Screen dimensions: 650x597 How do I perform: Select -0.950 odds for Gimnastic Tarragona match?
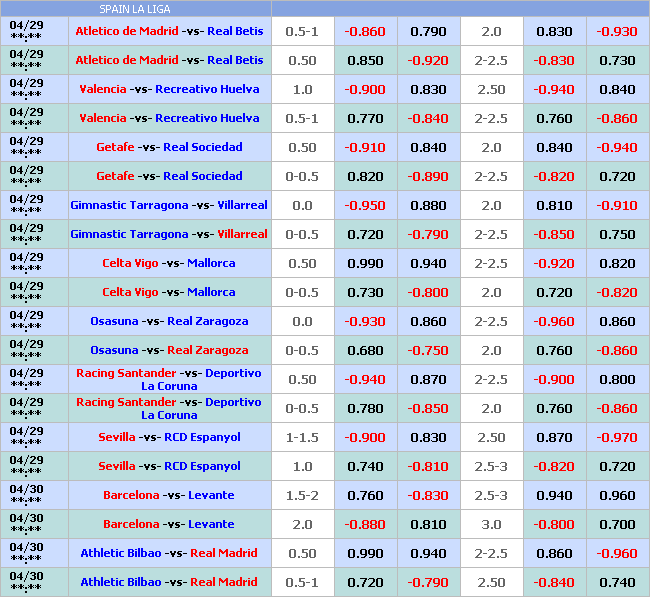click(365, 205)
